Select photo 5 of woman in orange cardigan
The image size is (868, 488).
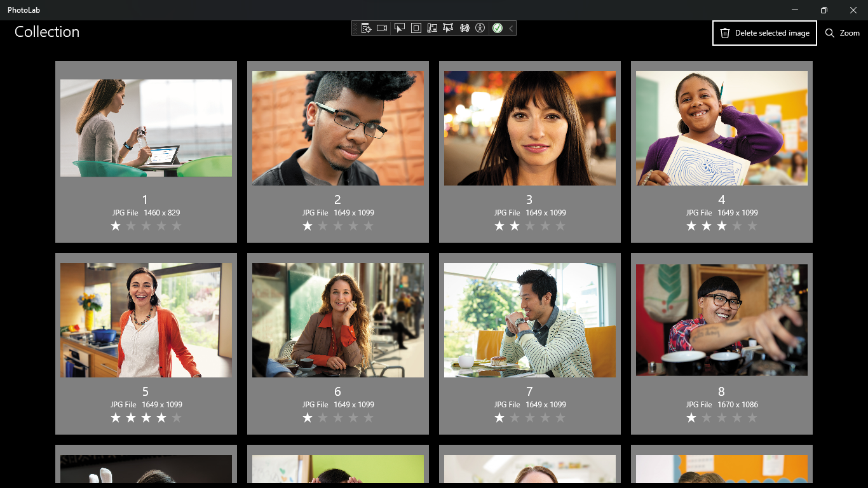pos(146,320)
